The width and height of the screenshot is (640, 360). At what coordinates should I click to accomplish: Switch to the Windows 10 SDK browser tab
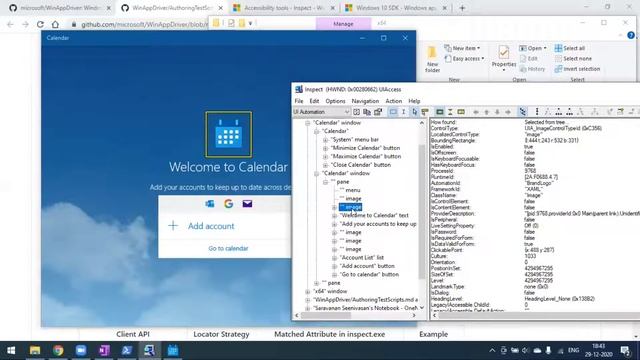tap(395, 8)
